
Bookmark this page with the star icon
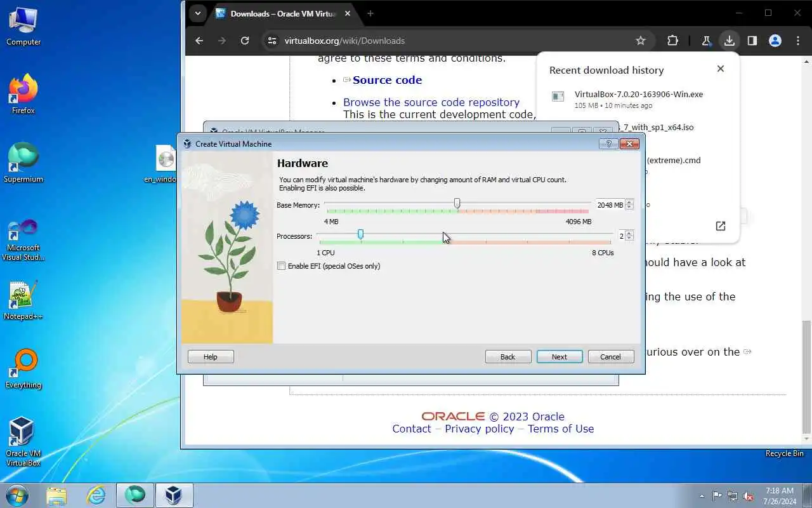pyautogui.click(x=641, y=41)
